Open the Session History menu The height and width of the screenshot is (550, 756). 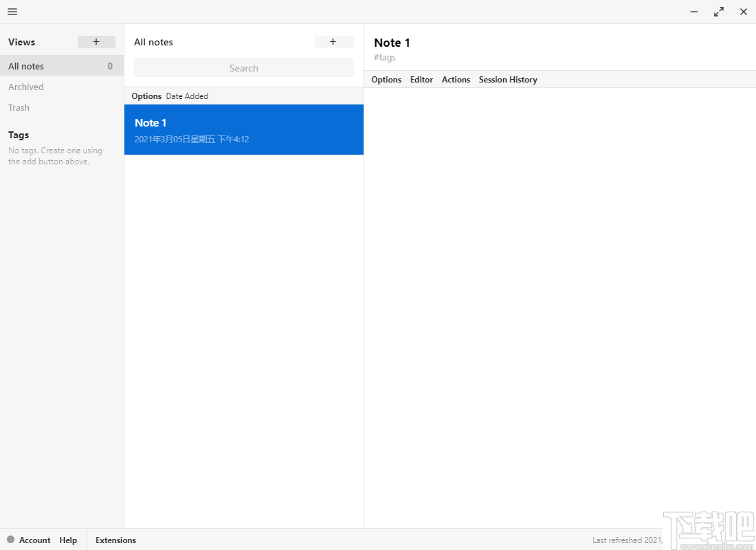click(x=508, y=80)
